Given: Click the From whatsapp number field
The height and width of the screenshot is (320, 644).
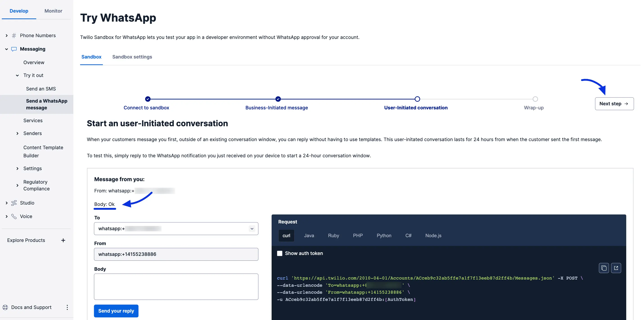Looking at the screenshot, I should [x=176, y=254].
